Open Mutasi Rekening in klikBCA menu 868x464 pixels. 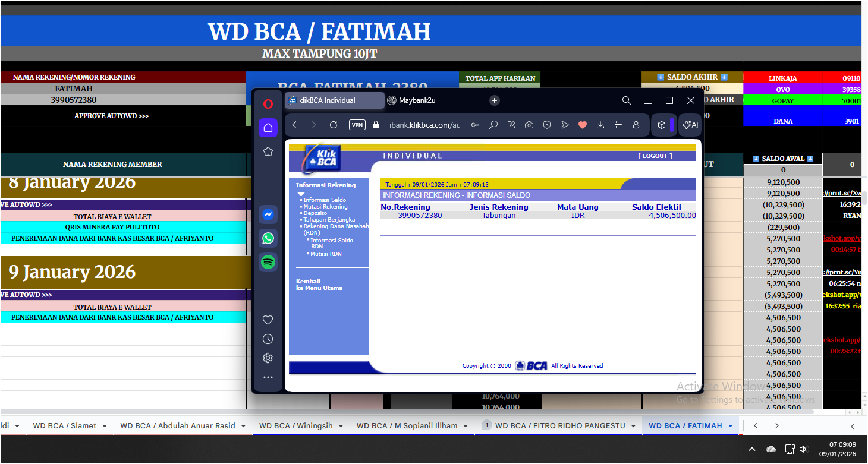tap(325, 207)
